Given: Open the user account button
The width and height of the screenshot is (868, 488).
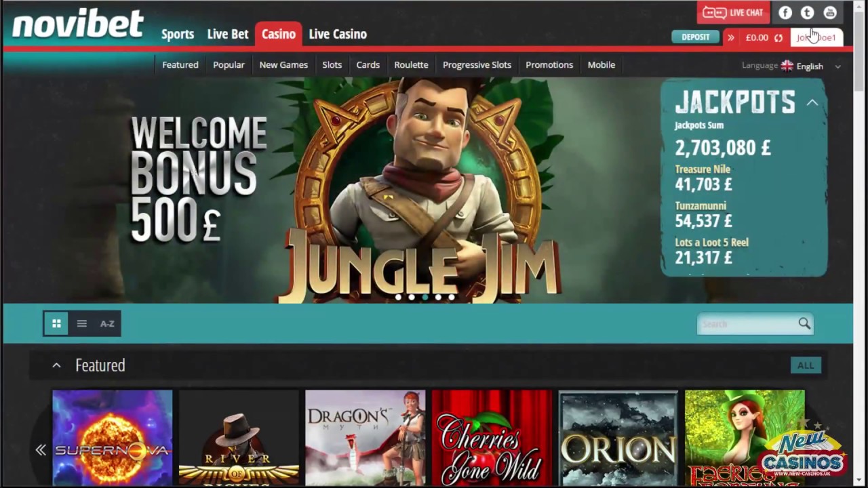Looking at the screenshot, I should click(x=816, y=37).
